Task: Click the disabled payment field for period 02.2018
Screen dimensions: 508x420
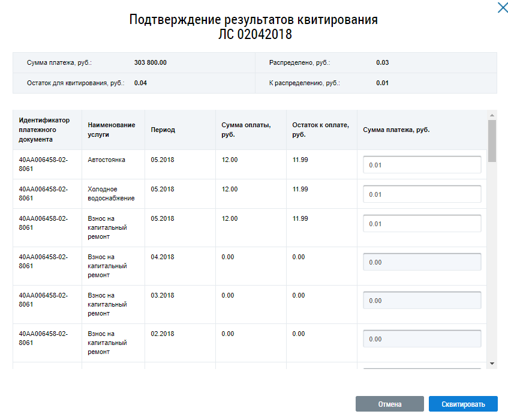Action: 422,339
